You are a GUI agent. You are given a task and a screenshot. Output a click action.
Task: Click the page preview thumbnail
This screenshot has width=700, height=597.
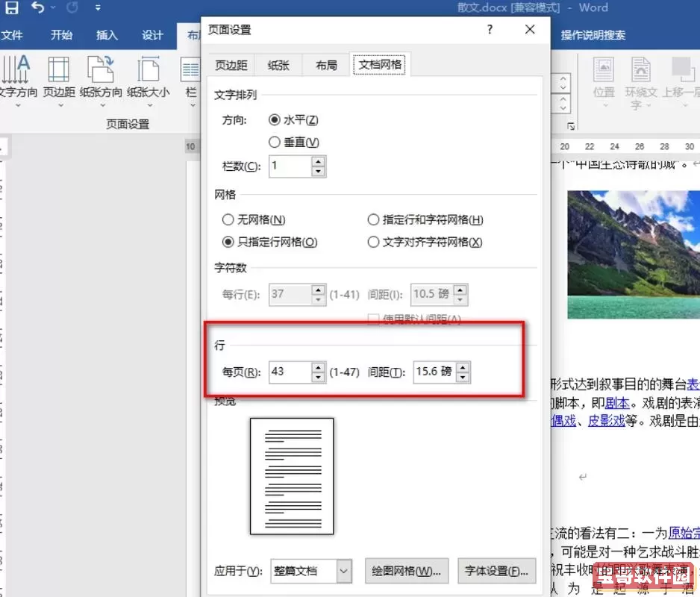coord(292,476)
